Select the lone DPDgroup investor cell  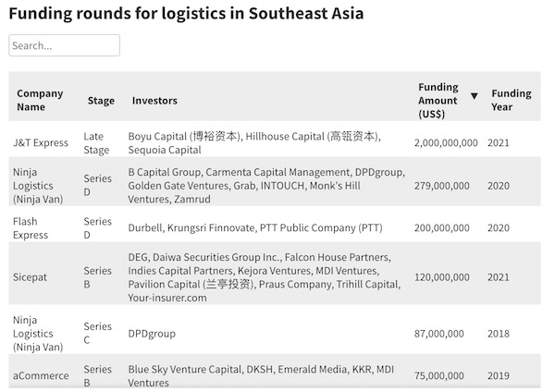coord(152,334)
